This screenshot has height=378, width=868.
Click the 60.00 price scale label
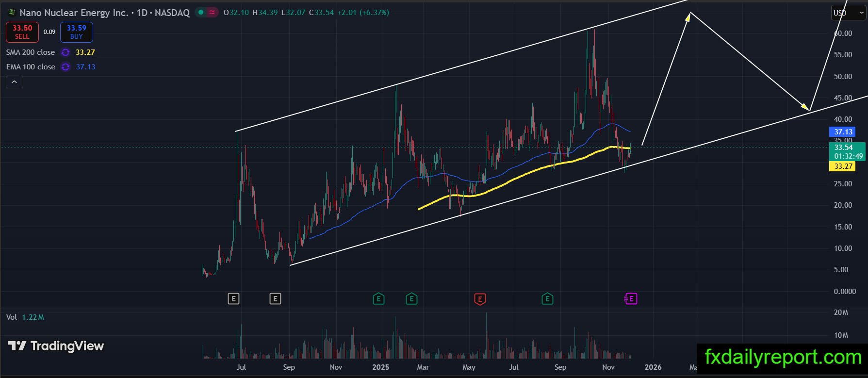843,33
